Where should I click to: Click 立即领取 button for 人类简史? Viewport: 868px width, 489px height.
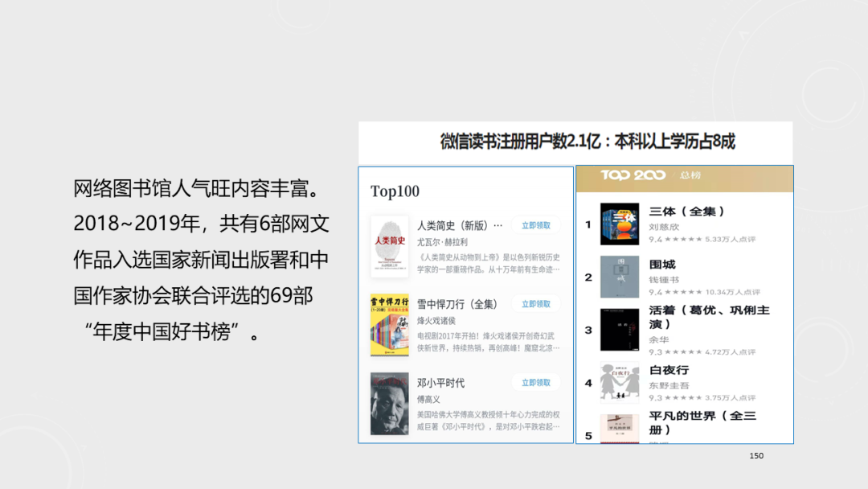tap(536, 225)
